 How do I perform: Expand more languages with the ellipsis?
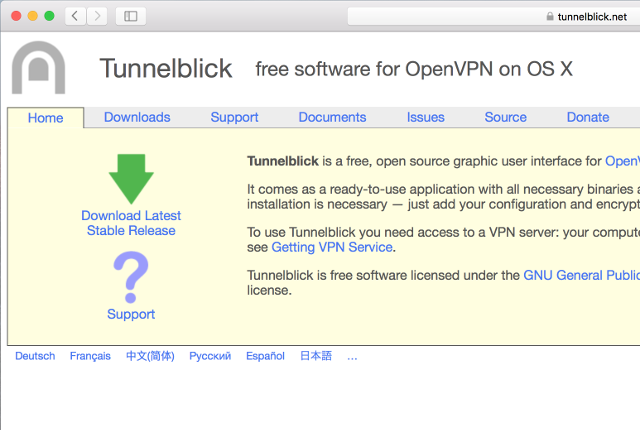tap(352, 356)
